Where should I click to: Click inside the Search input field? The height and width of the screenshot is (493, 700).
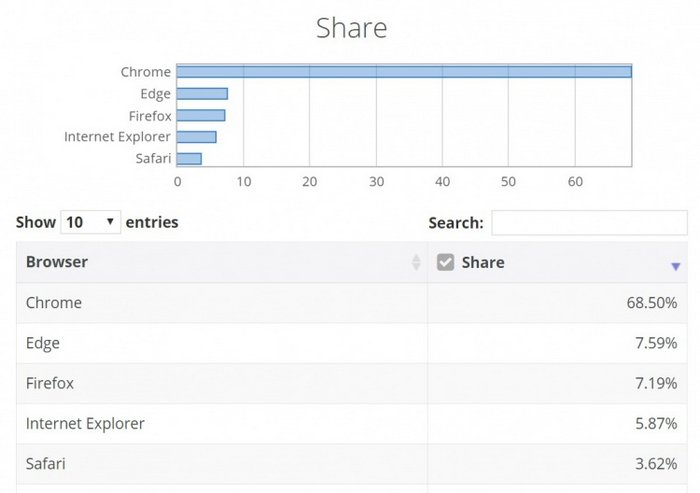pos(589,222)
